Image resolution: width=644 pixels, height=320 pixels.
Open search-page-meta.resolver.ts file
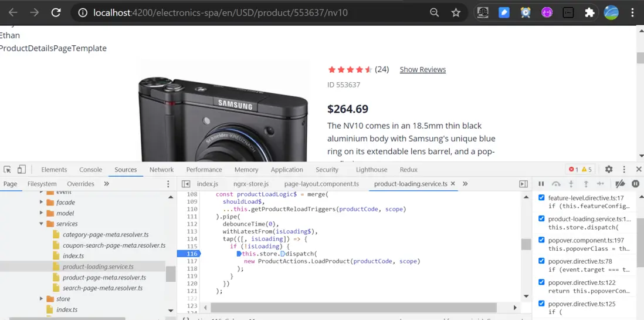click(x=103, y=288)
